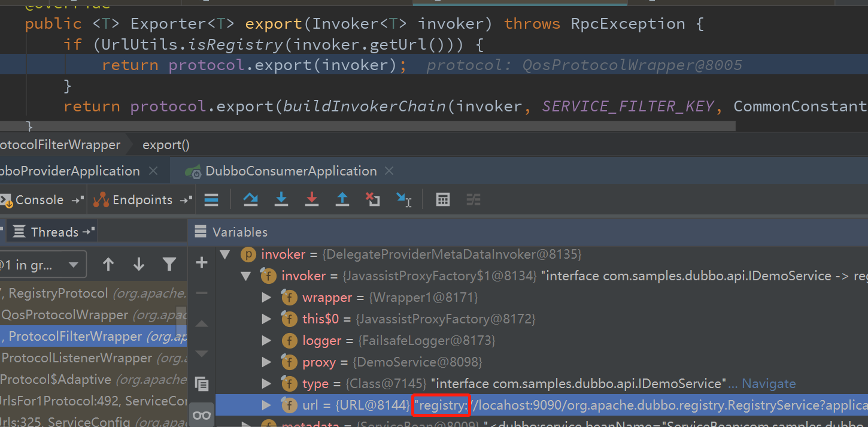The width and height of the screenshot is (868, 427).
Task: Click the New Watch plus icon
Action: [202, 262]
